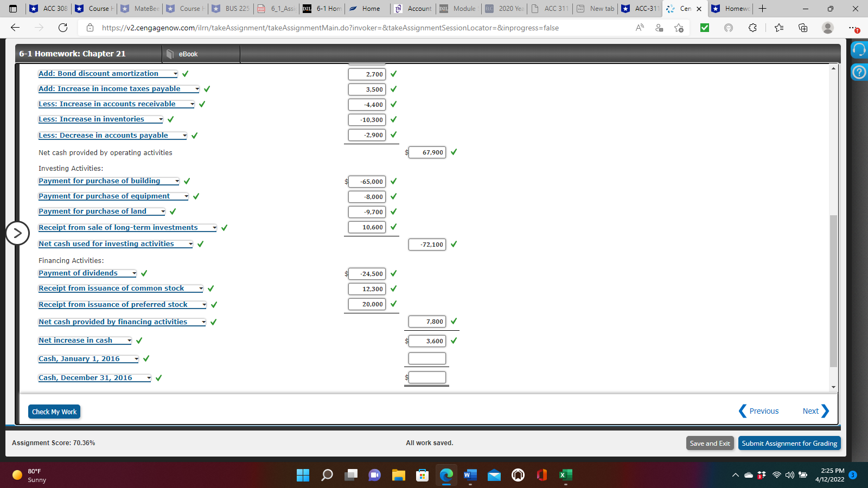The width and height of the screenshot is (868, 488).
Task: Open Browser Essentials icon in Edge toolbar
Action: pos(730,28)
